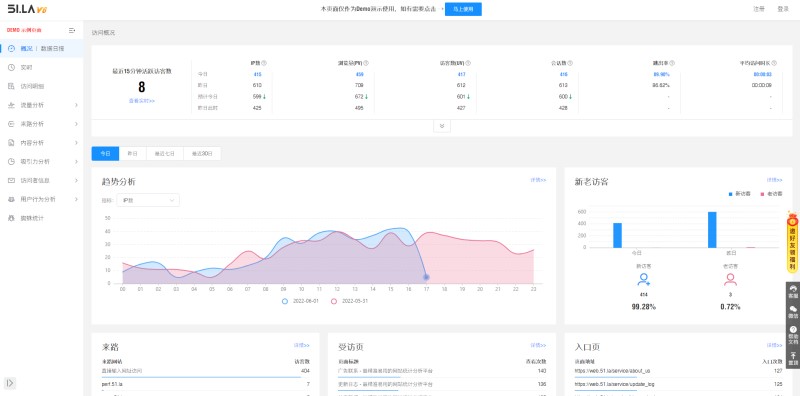Open 详情>> in 入口页 panel
This screenshot has height=396, width=800.
click(x=774, y=345)
